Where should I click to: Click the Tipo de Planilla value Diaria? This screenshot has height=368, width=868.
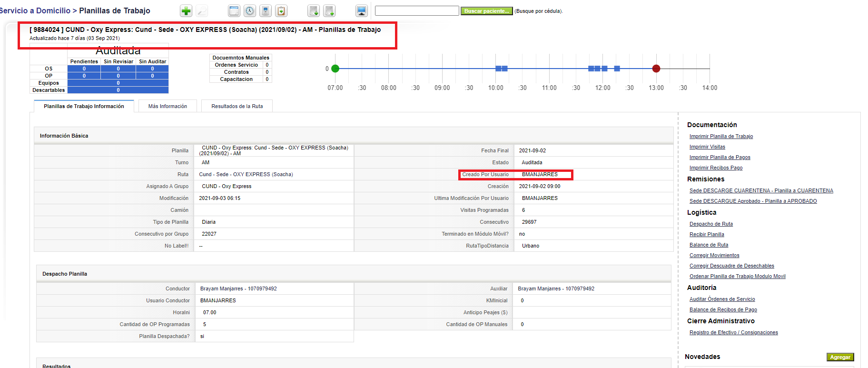click(x=208, y=222)
